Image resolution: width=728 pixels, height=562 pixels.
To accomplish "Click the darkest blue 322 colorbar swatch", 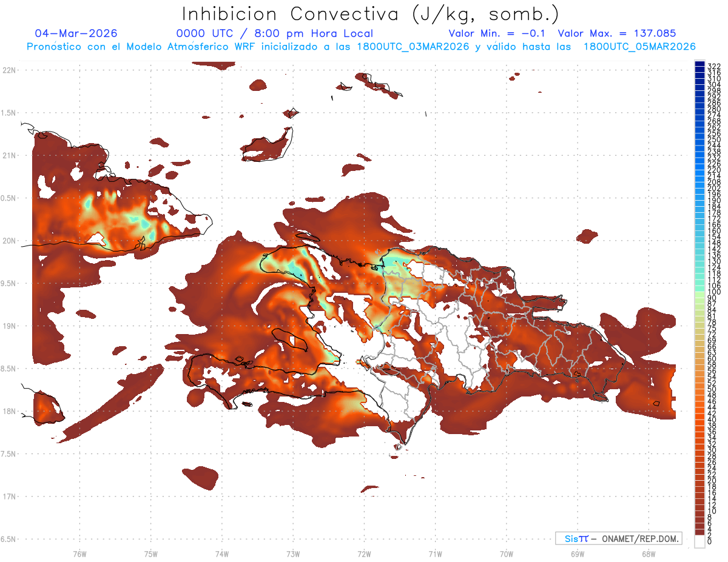I will (x=699, y=64).
